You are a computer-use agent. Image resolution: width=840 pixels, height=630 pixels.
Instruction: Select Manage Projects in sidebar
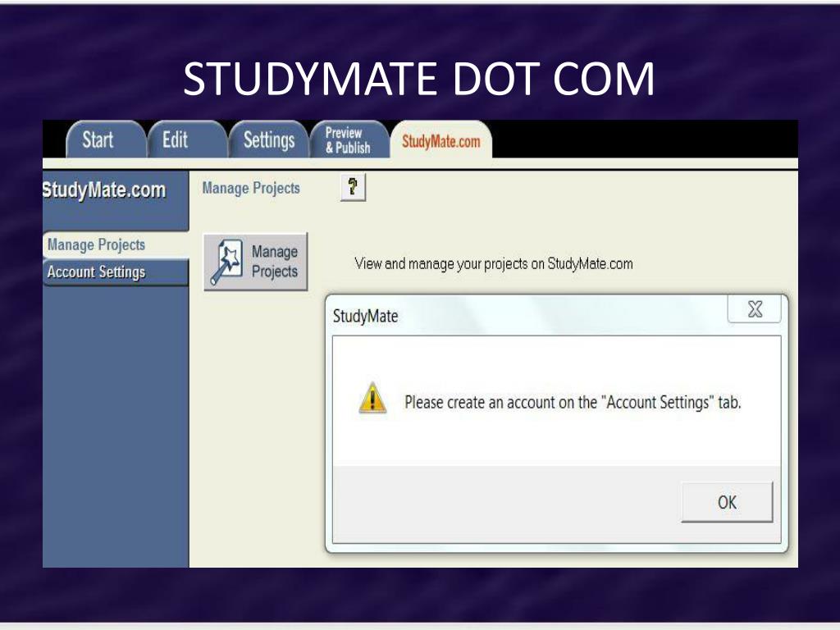[x=115, y=244]
